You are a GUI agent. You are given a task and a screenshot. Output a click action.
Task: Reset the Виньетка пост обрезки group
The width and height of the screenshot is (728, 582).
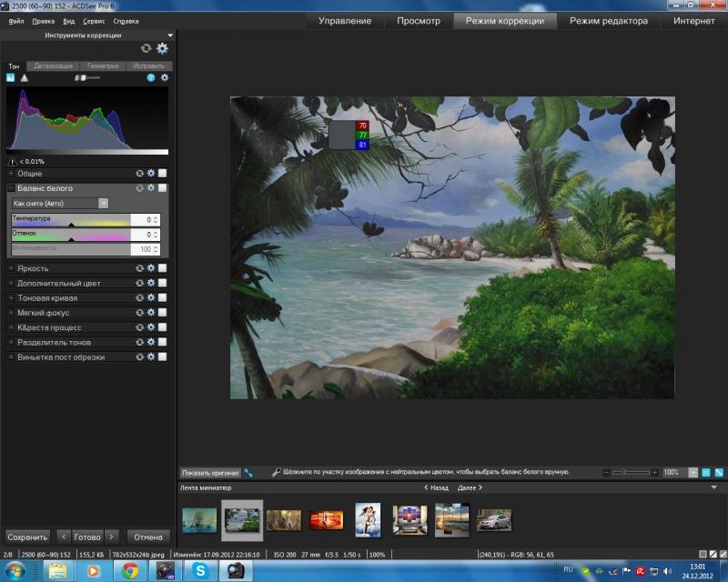[x=139, y=356]
